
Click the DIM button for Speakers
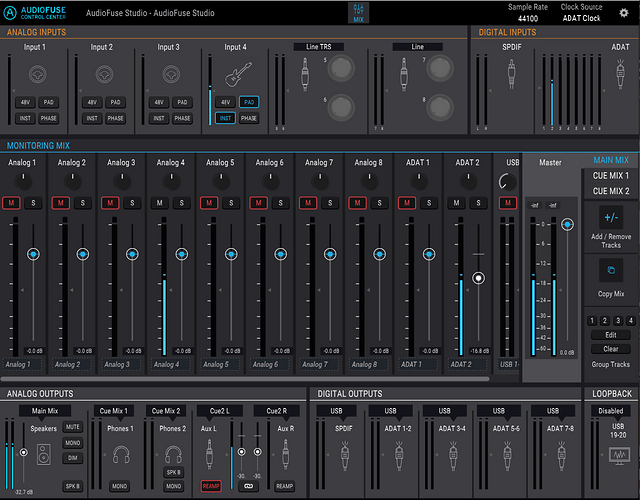coord(73,458)
